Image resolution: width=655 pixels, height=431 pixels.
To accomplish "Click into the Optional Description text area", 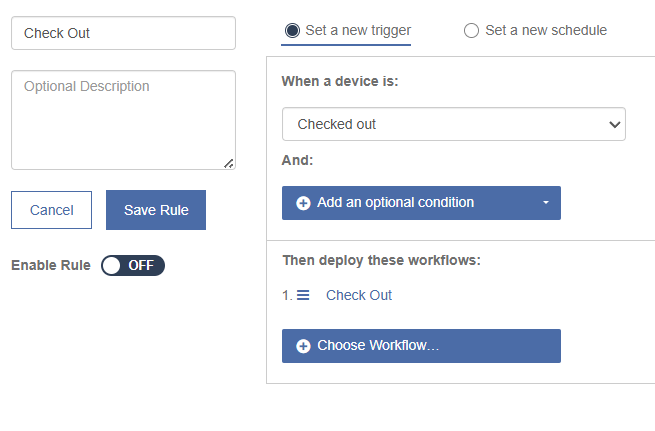I will [123, 120].
